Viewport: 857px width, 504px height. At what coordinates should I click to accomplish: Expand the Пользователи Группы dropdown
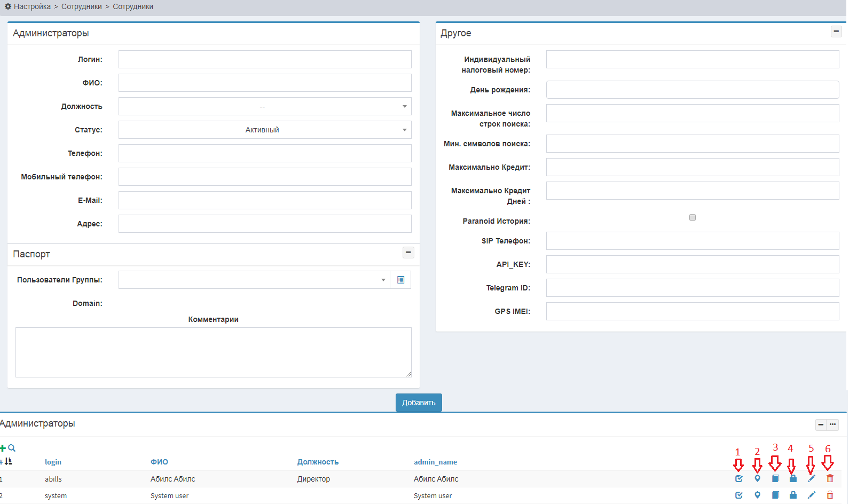pyautogui.click(x=254, y=280)
